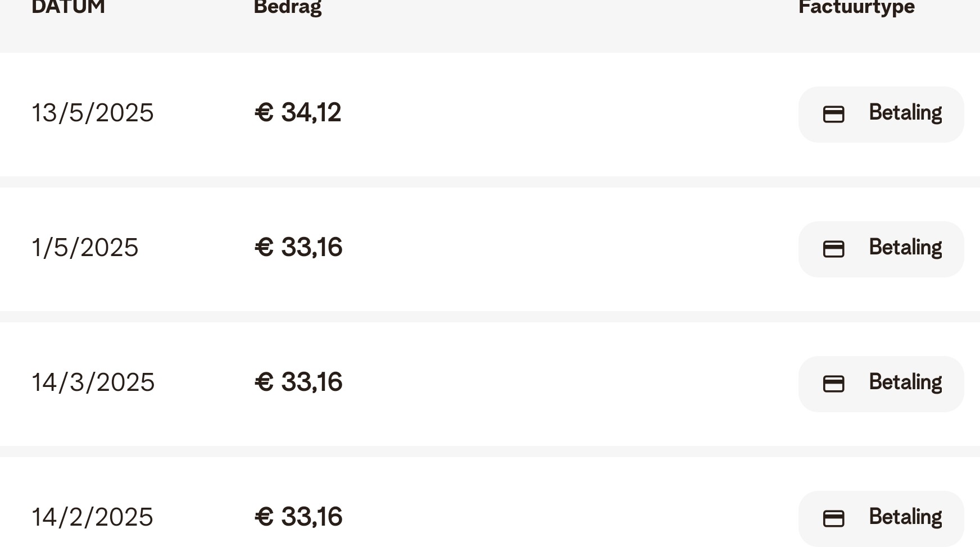Click the DATUM column header
The height and width of the screenshot is (547, 980).
(x=68, y=7)
